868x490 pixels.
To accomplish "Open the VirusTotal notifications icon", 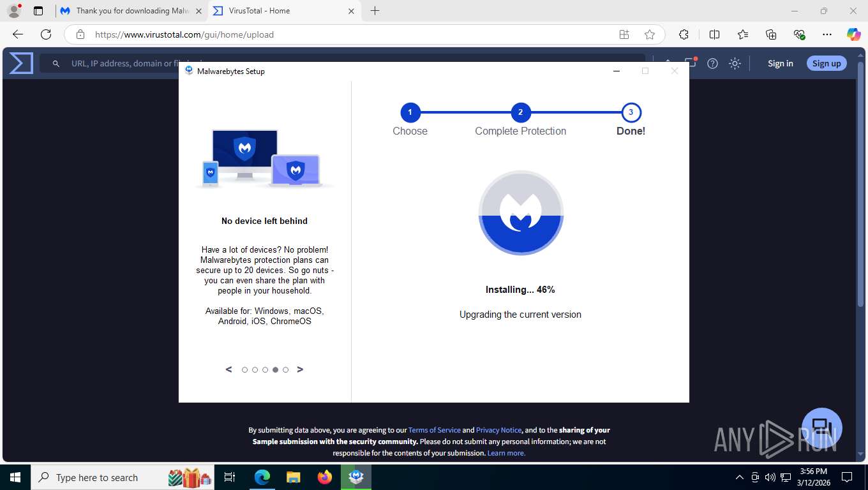I will pos(691,63).
